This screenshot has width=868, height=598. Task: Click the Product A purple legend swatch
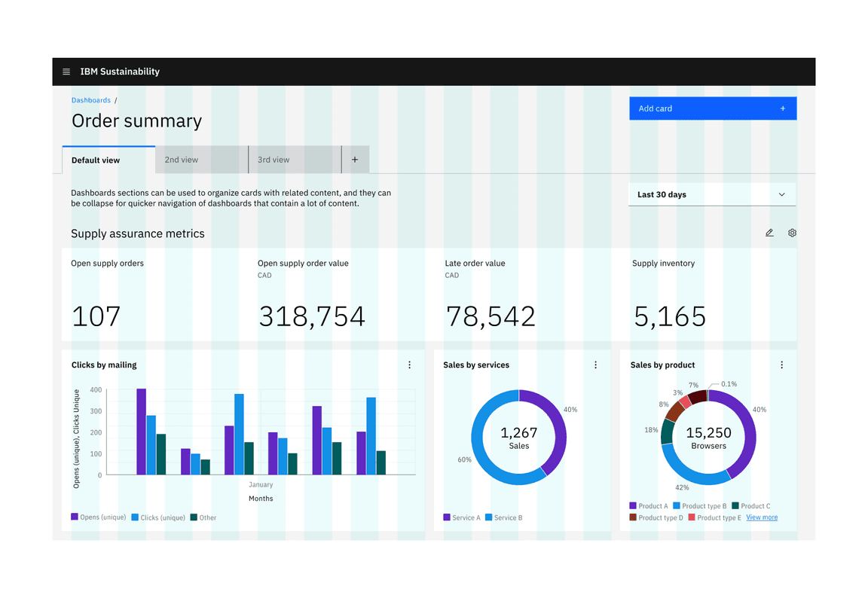pos(634,506)
